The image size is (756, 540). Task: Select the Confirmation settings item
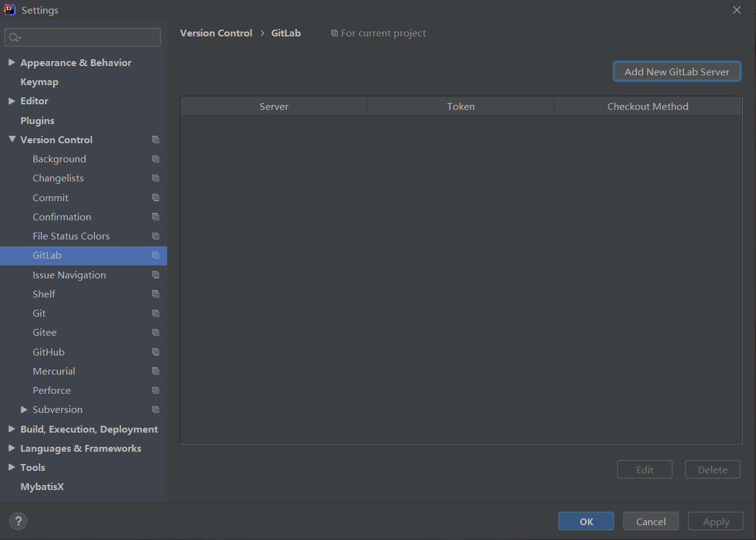pos(62,217)
